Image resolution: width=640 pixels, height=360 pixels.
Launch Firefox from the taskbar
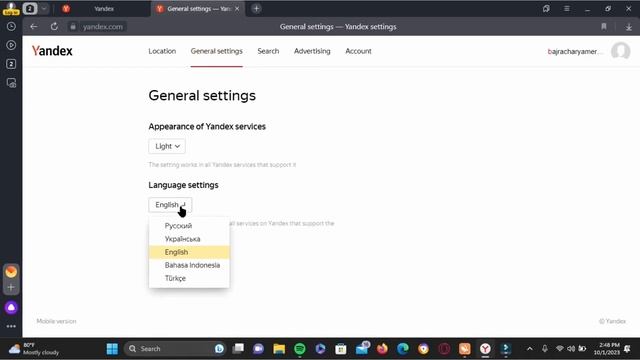point(382,349)
